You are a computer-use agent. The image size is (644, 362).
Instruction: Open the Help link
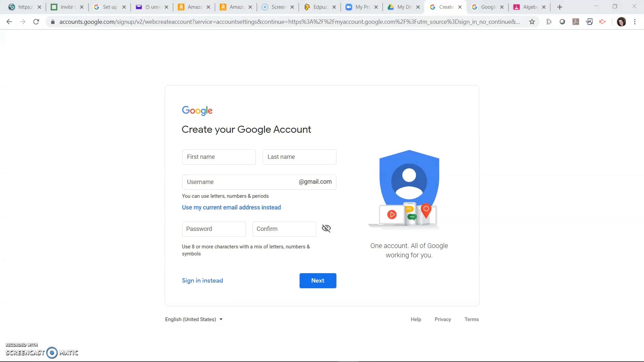(x=416, y=319)
